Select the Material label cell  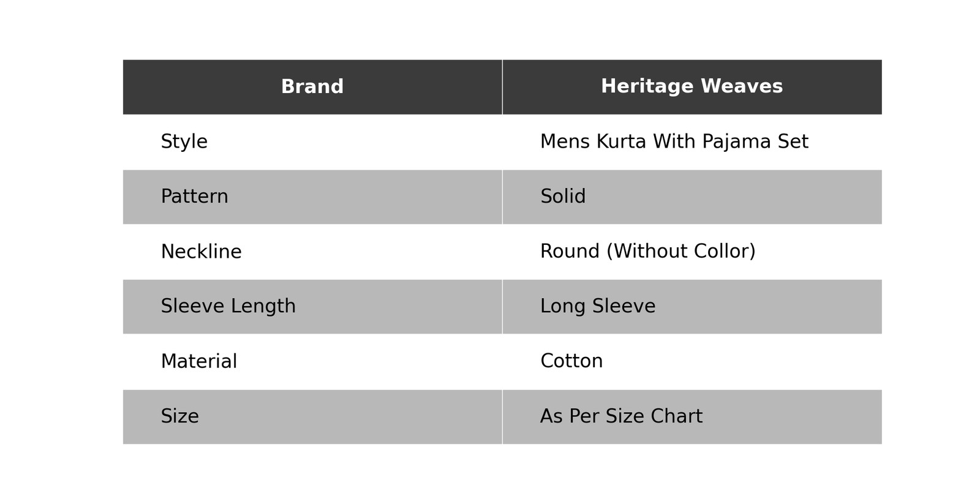click(198, 361)
